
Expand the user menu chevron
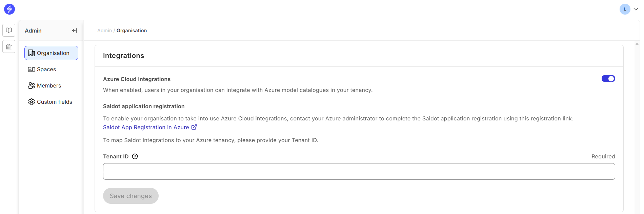pos(636,9)
